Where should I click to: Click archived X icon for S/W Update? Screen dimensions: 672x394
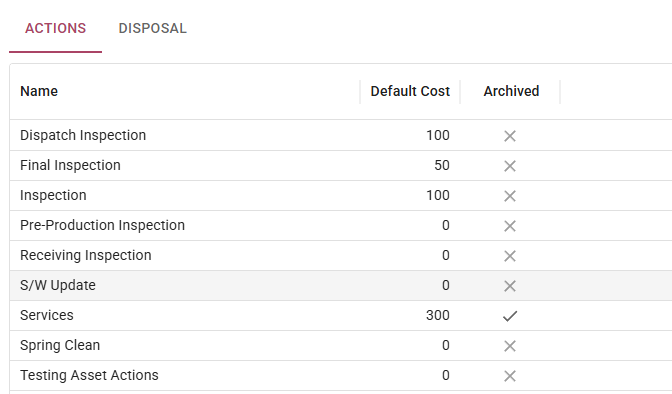coord(510,286)
